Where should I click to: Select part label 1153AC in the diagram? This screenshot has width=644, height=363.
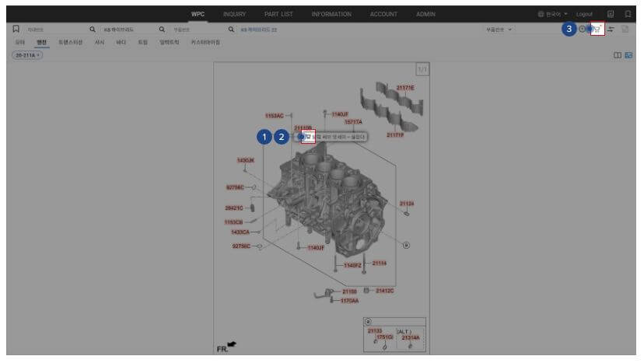tap(275, 116)
